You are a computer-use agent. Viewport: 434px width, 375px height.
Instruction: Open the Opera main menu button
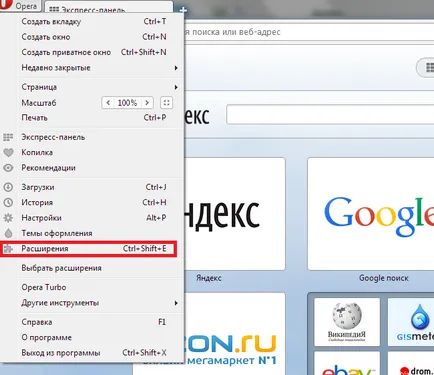[20, 5]
